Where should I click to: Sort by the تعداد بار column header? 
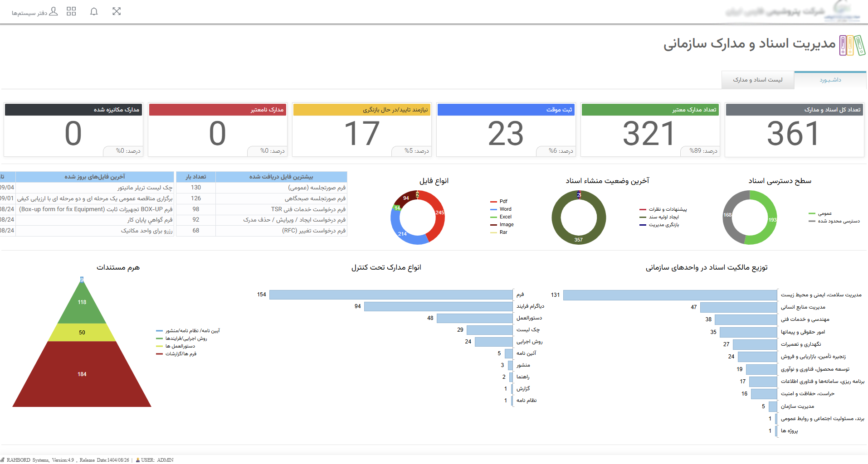point(196,177)
